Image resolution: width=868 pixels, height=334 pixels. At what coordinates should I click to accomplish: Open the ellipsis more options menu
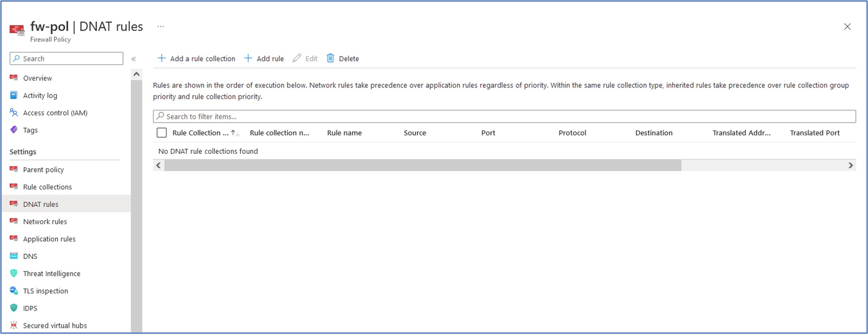tap(161, 27)
